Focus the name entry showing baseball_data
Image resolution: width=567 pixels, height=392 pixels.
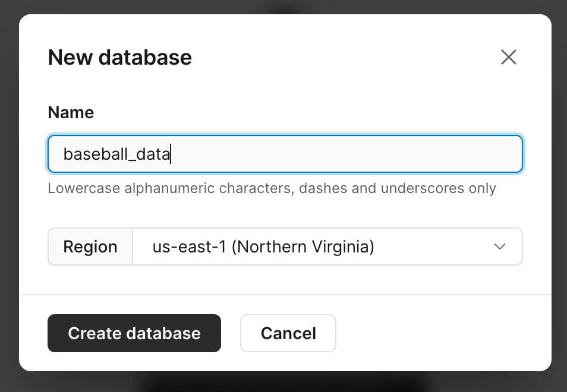tap(285, 154)
